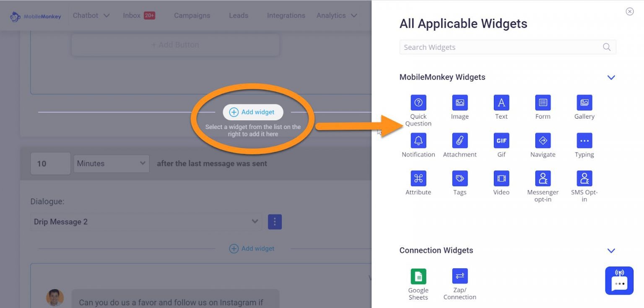The width and height of the screenshot is (644, 308).
Task: Open the Drip Message 2 dialogue dropdown
Action: tap(146, 222)
